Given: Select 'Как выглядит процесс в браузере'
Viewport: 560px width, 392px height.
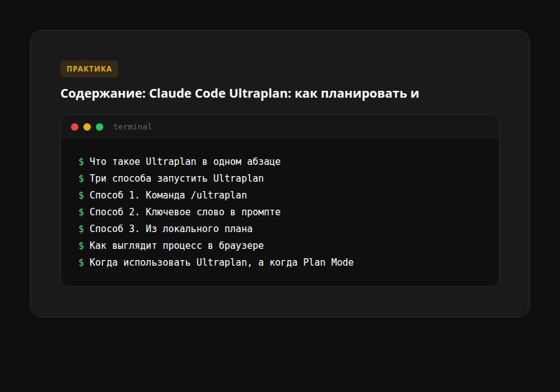Looking at the screenshot, I should [x=176, y=245].
